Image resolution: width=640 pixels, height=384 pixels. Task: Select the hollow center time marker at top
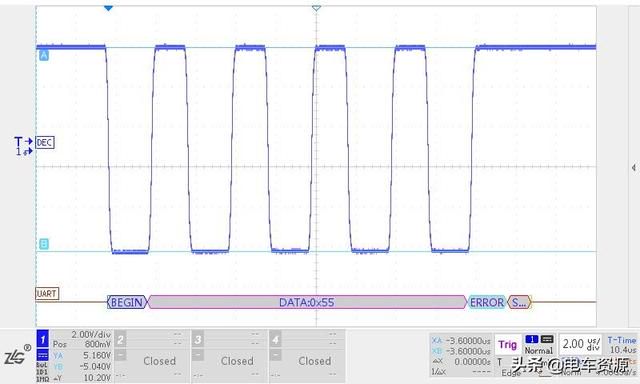(x=316, y=8)
